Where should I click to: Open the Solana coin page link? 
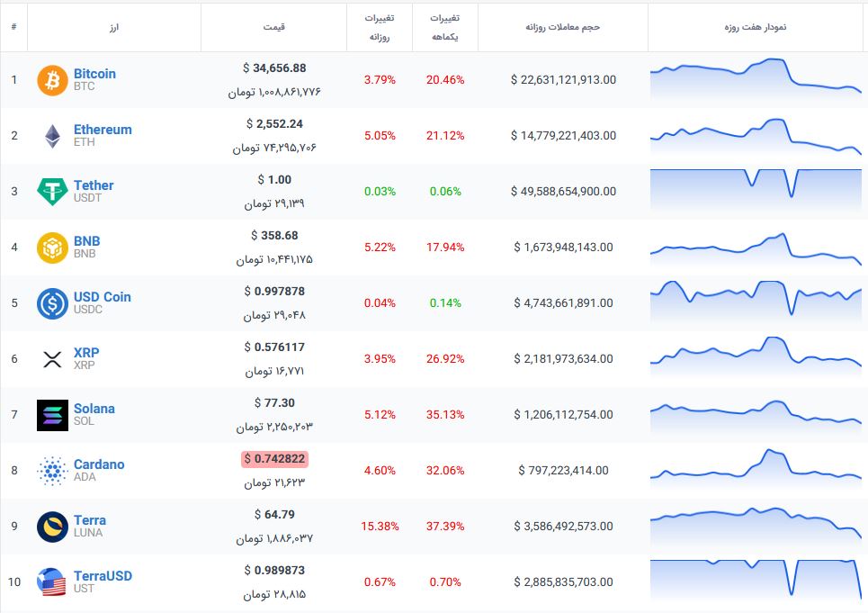point(94,409)
